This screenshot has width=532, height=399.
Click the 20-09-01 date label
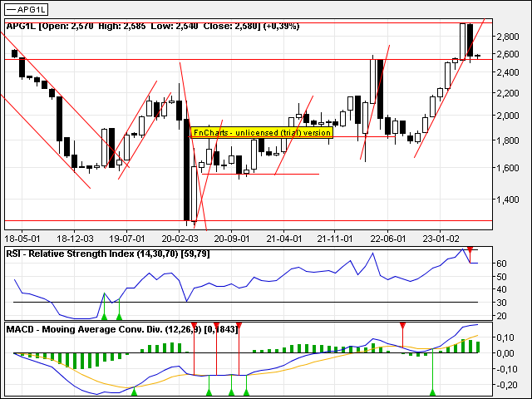pos(232,239)
